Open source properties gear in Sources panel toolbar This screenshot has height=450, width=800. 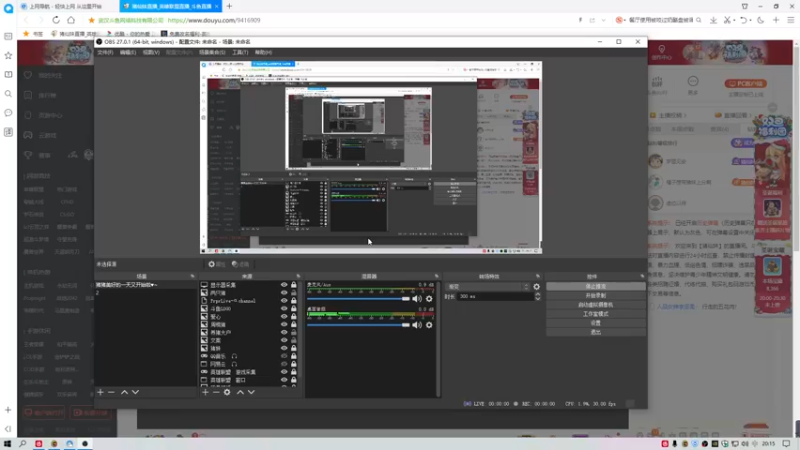pyautogui.click(x=227, y=392)
